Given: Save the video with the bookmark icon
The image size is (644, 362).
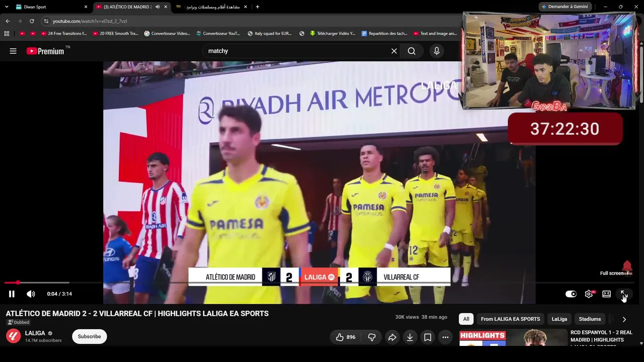Looking at the screenshot, I should pos(428,337).
